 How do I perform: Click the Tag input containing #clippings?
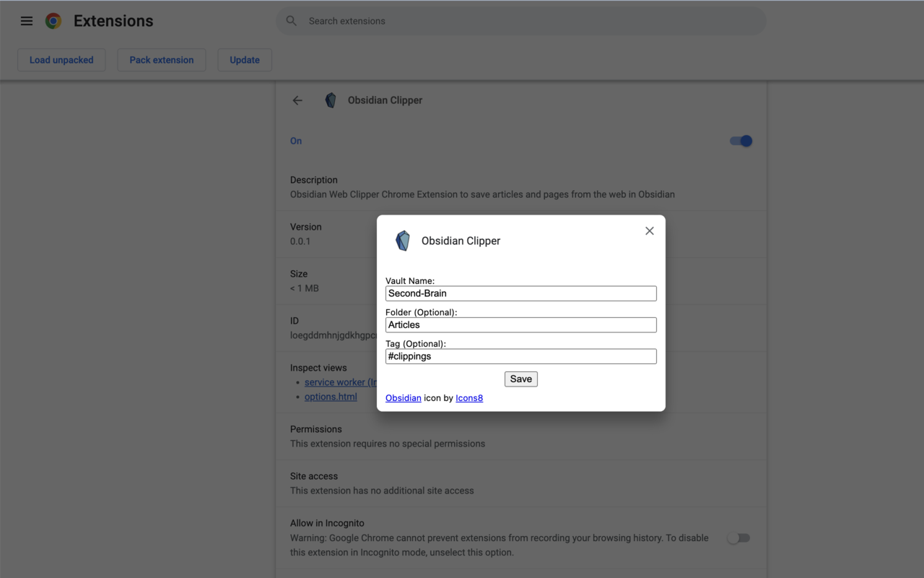click(521, 356)
